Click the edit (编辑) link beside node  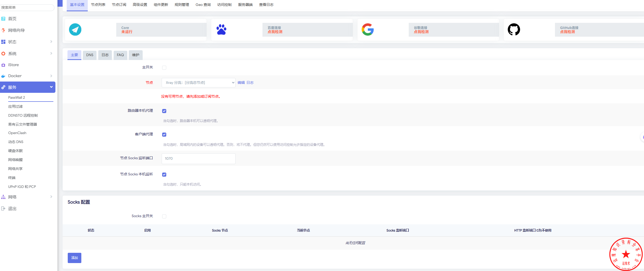click(x=241, y=83)
